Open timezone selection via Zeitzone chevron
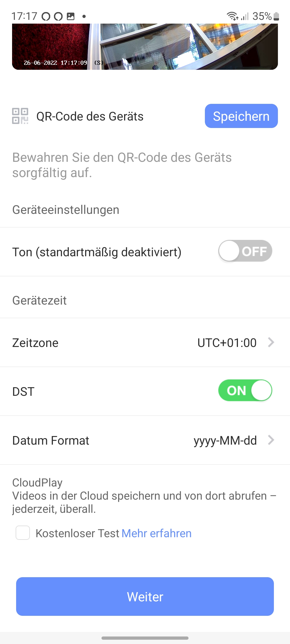 (271, 342)
